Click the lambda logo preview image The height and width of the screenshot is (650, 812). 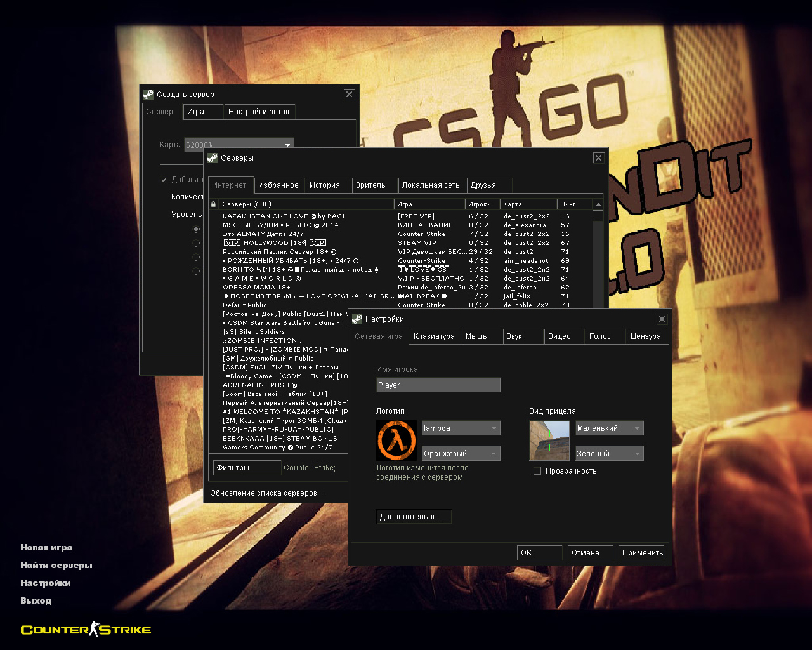396,440
